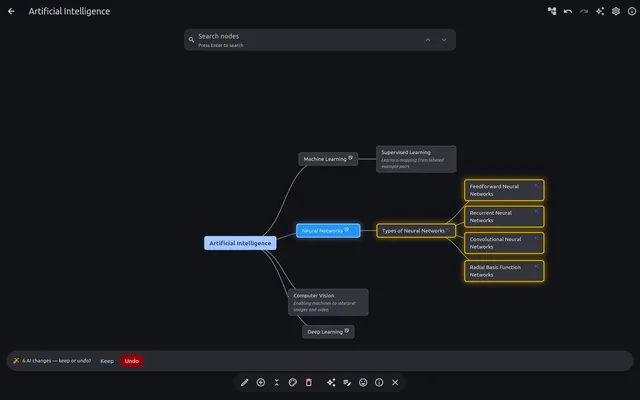Select Types of Neural Networks node
The width and height of the screenshot is (640, 400).
[416, 231]
